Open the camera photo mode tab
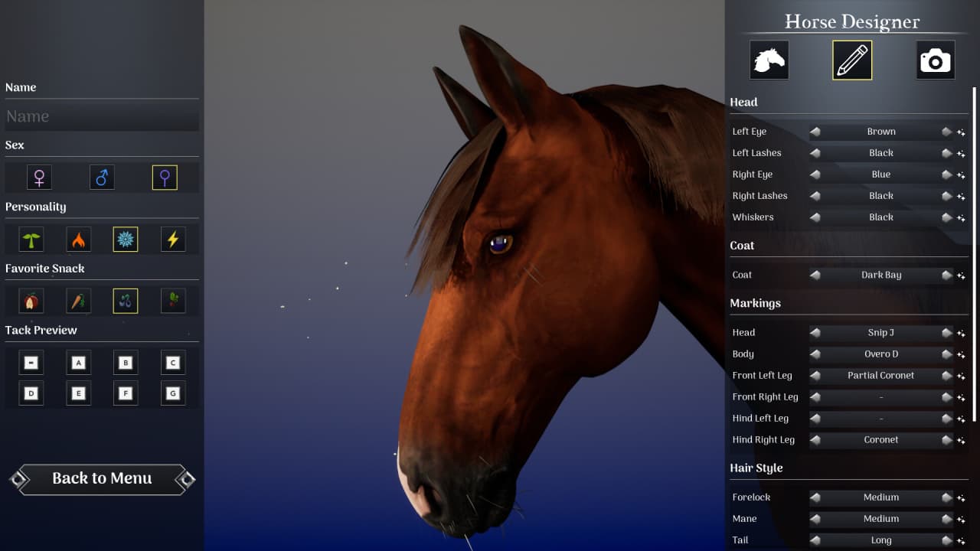Screen dimensions: 980x551 (935, 60)
